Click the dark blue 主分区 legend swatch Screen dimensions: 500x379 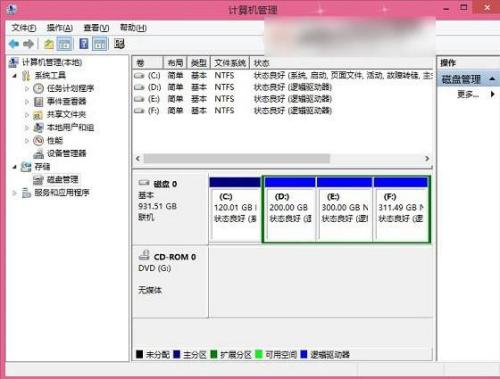(177, 354)
